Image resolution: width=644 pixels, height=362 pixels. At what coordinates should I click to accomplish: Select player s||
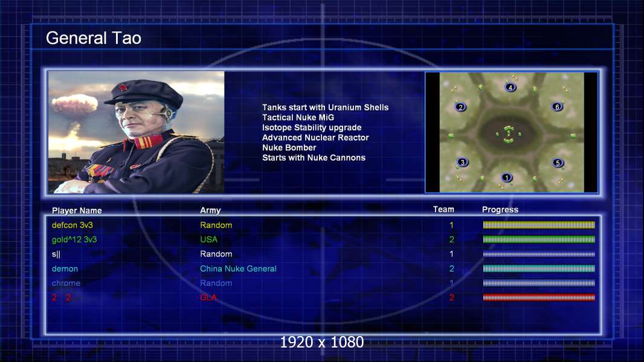56,254
